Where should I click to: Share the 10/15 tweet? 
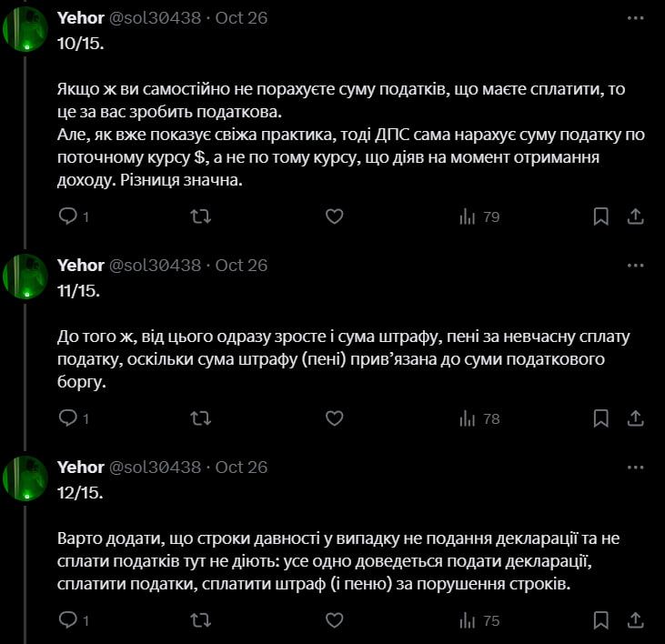[637, 216]
